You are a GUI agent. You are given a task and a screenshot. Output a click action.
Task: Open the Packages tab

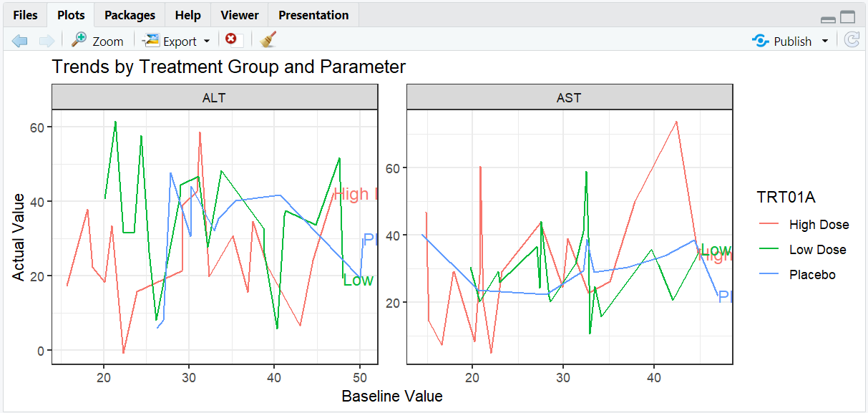tap(130, 15)
